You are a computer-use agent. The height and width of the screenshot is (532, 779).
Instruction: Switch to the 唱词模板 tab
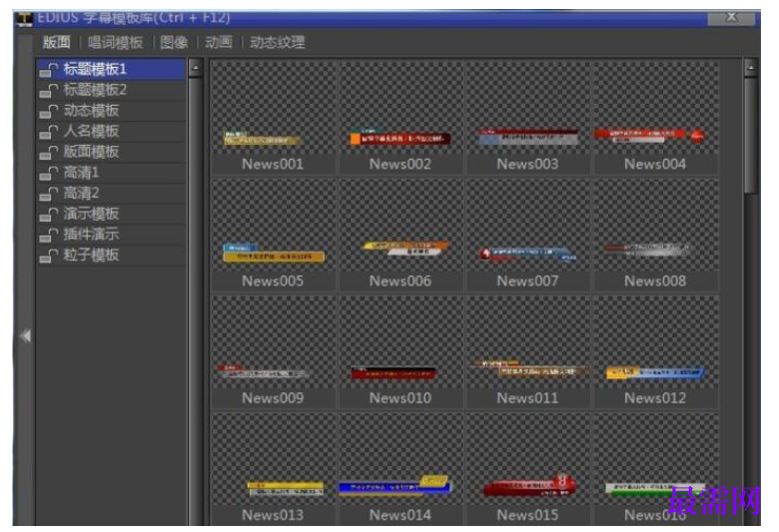(x=115, y=43)
